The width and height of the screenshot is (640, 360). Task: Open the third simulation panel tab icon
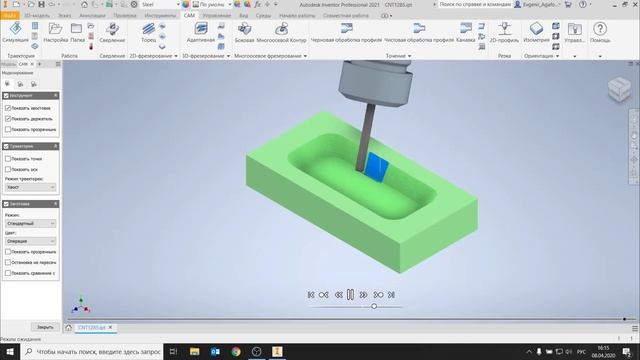click(34, 84)
